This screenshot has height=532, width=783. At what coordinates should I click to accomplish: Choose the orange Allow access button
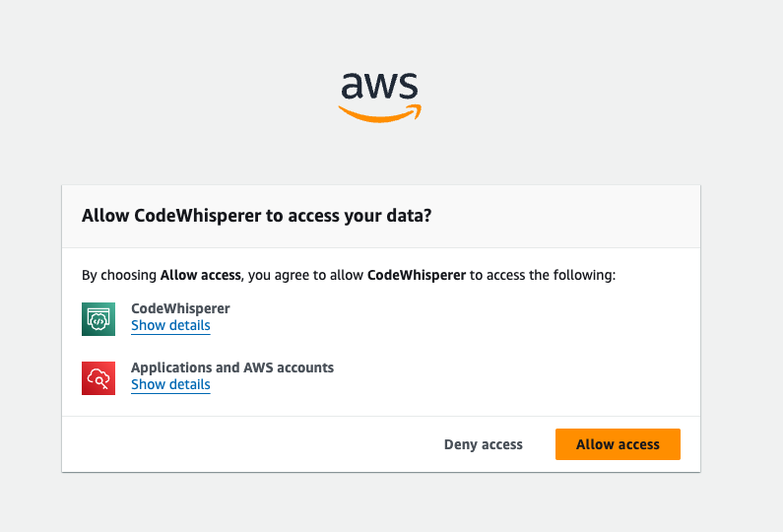pyautogui.click(x=618, y=444)
